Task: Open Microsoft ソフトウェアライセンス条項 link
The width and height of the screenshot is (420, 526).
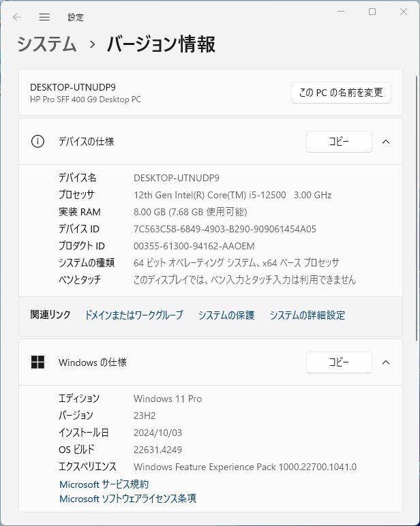Action: click(x=128, y=499)
